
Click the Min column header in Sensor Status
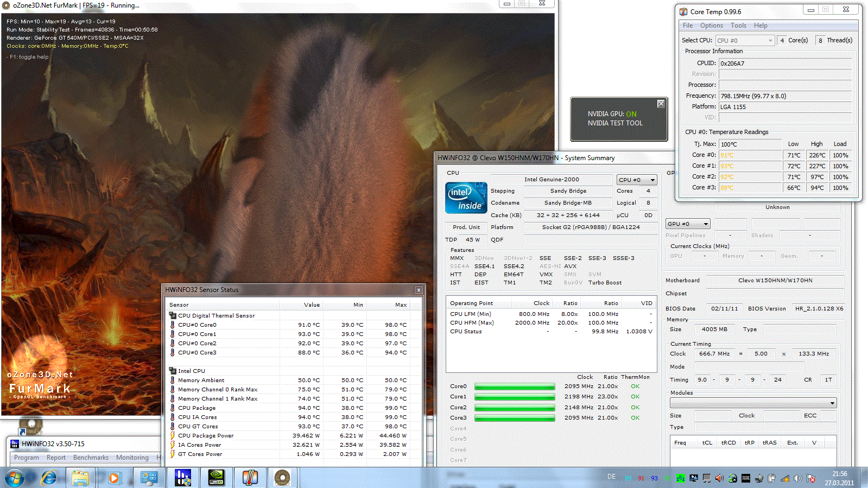(344, 305)
